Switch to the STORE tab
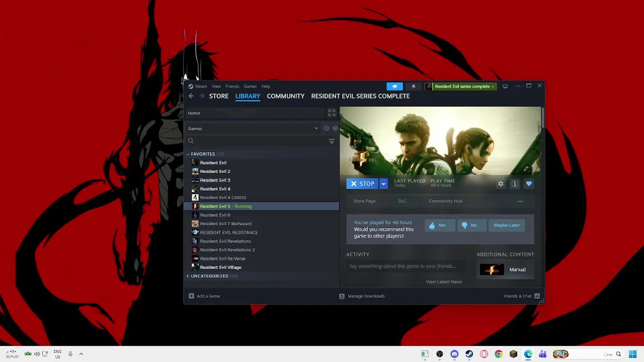 click(219, 96)
